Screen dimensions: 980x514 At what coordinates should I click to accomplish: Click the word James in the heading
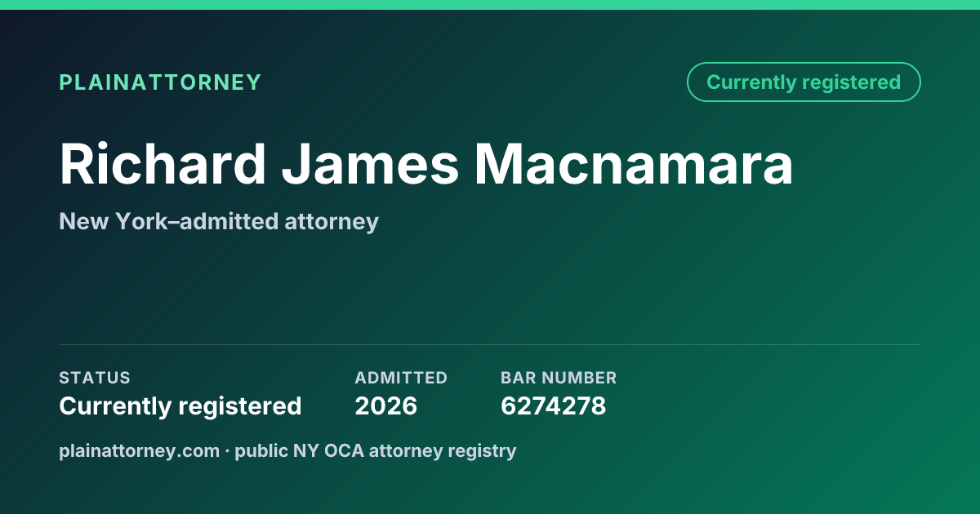371,166
